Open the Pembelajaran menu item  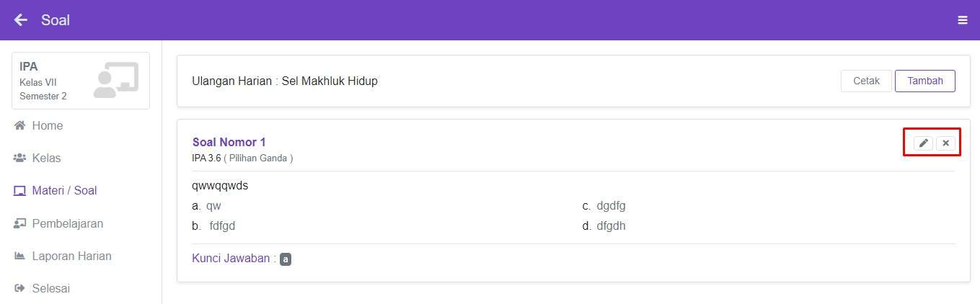[67, 224]
